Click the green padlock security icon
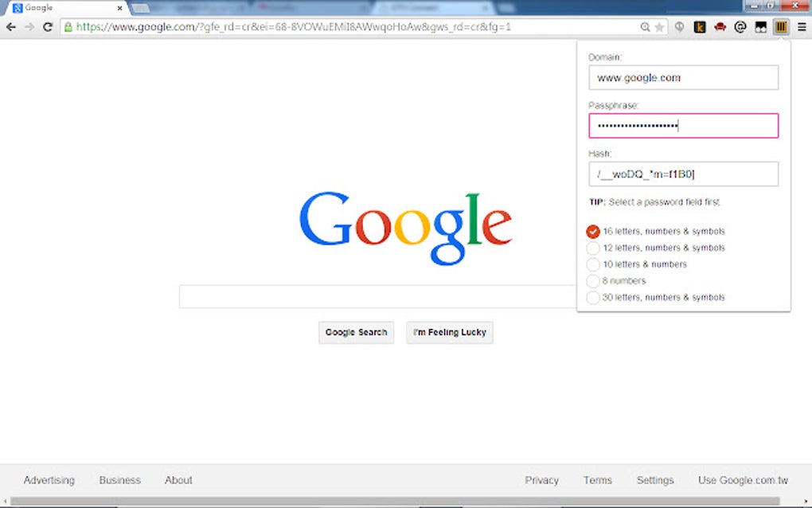Screen dimensions: 812x508 coord(68,27)
